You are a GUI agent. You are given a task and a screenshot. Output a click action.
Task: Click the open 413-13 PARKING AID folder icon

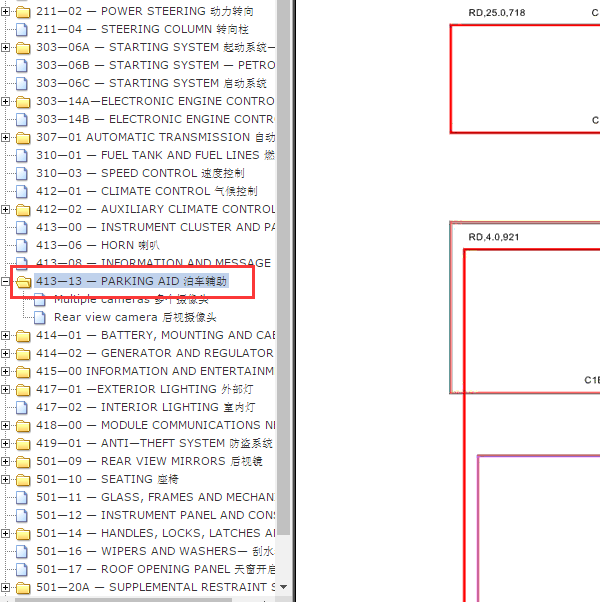coord(23,282)
